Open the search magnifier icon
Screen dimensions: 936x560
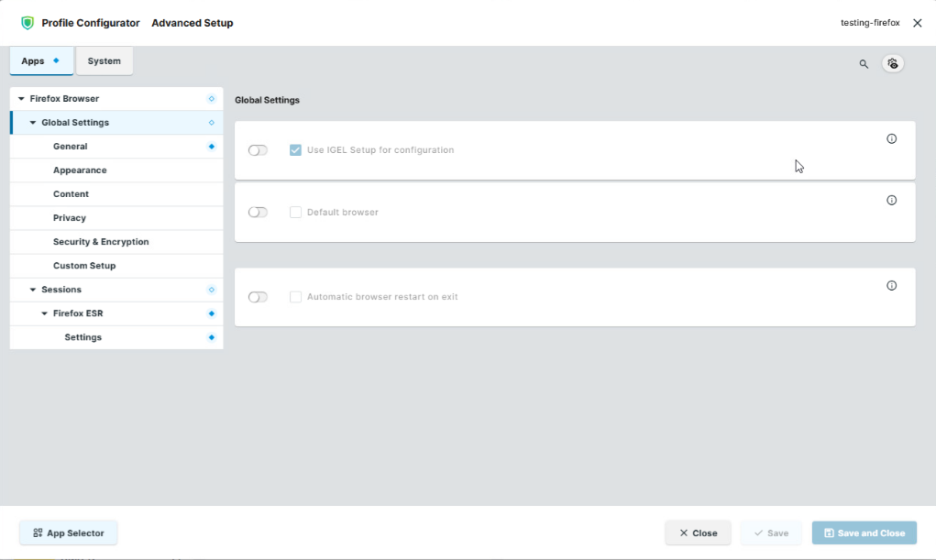(x=864, y=64)
